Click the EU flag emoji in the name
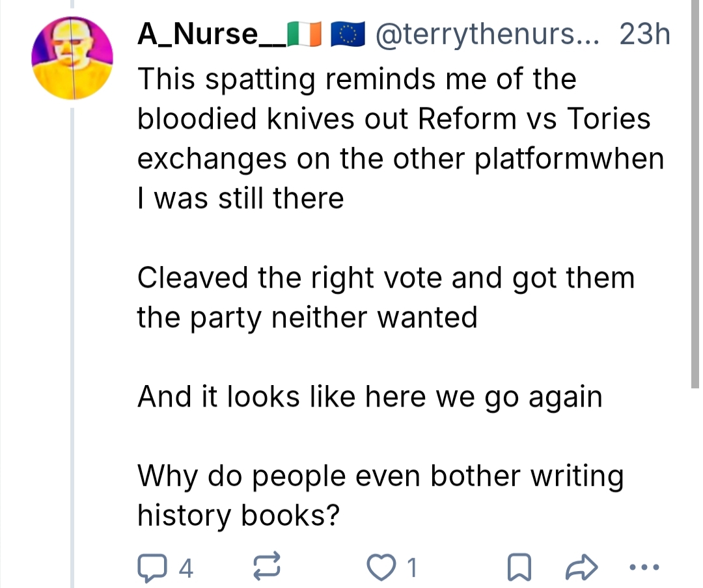Viewport: 703px width, 588px height. click(348, 36)
